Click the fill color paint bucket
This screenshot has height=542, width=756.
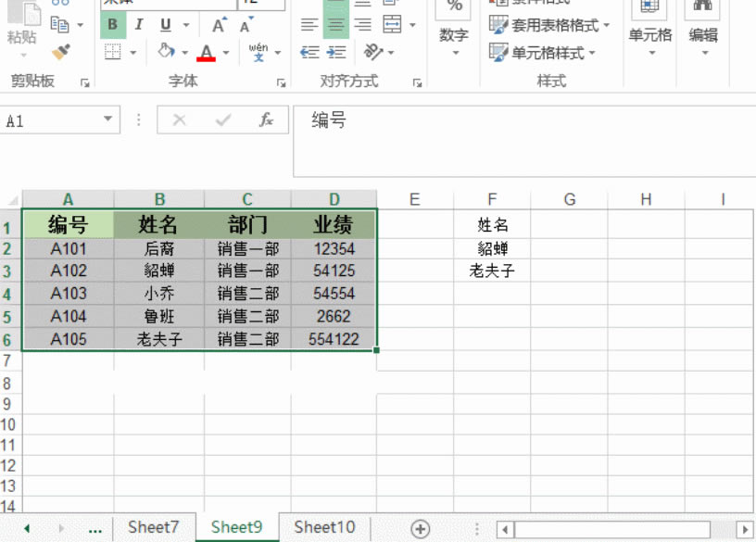(167, 51)
